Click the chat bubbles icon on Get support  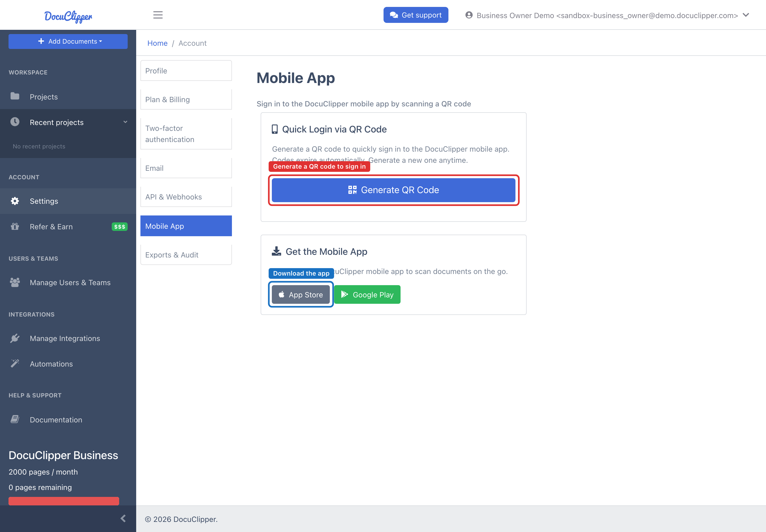pyautogui.click(x=394, y=15)
